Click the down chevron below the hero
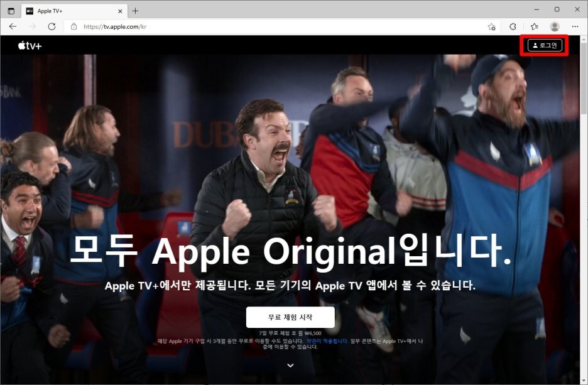The width and height of the screenshot is (588, 385). [x=290, y=365]
